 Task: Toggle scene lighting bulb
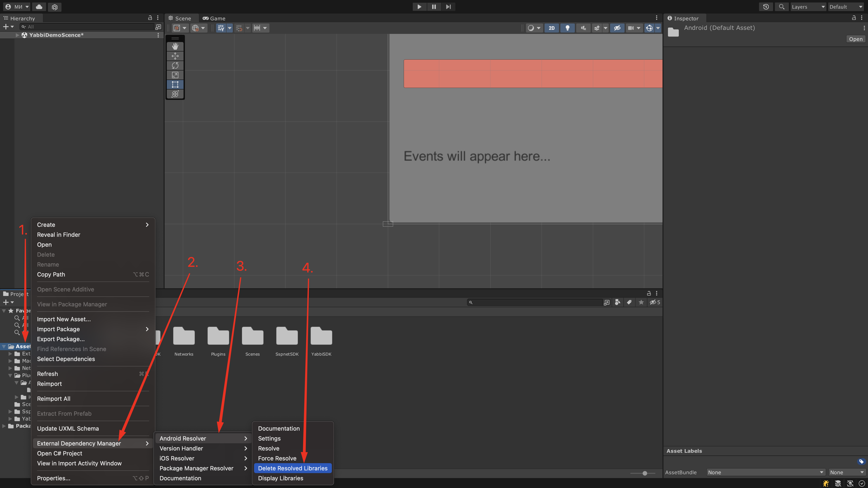point(567,28)
